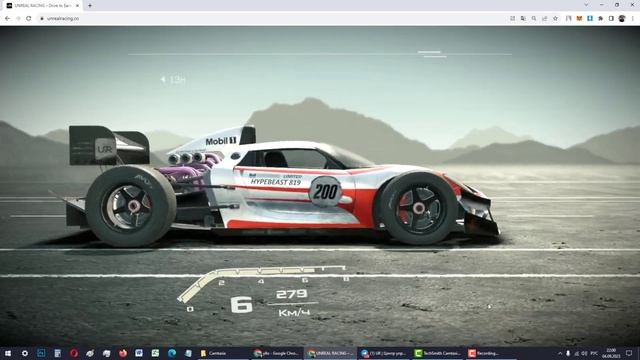Open the volume tray control
The height and width of the screenshot is (360, 640).
click(584, 353)
